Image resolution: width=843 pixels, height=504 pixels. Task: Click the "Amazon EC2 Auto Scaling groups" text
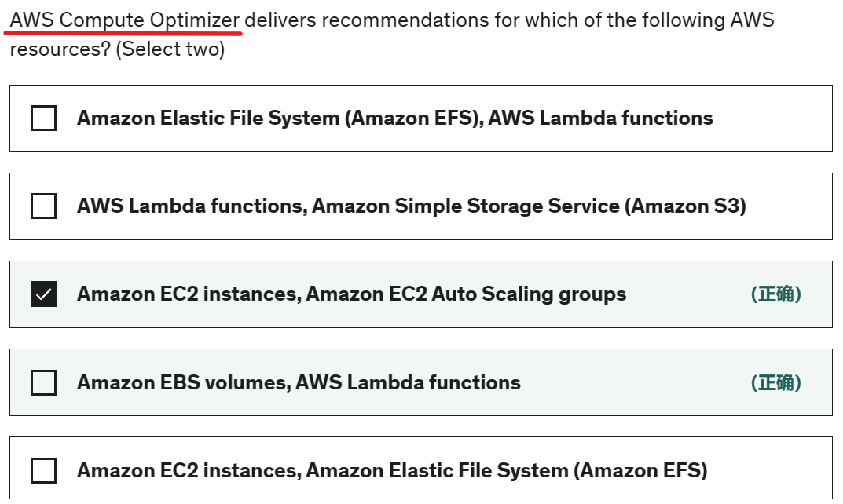[466, 294]
